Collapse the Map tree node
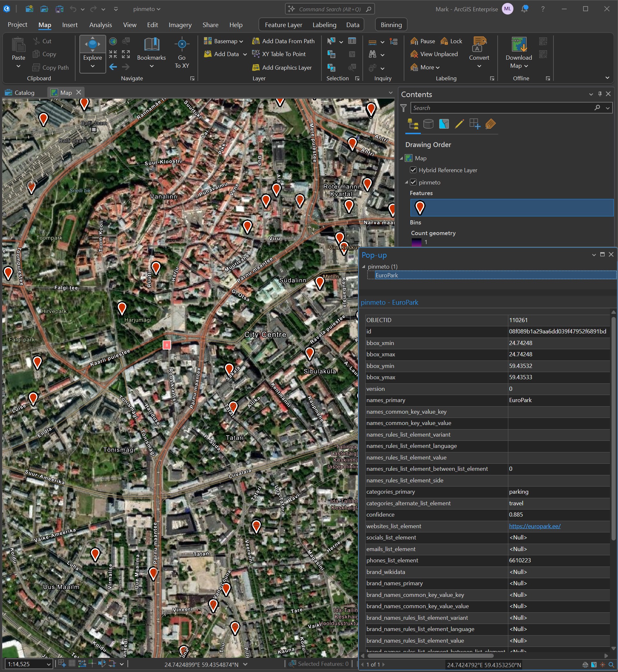 (x=402, y=158)
